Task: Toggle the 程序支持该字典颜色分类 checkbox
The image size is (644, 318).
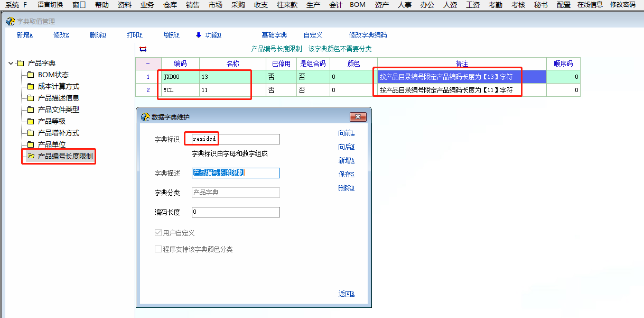Action: click(158, 249)
